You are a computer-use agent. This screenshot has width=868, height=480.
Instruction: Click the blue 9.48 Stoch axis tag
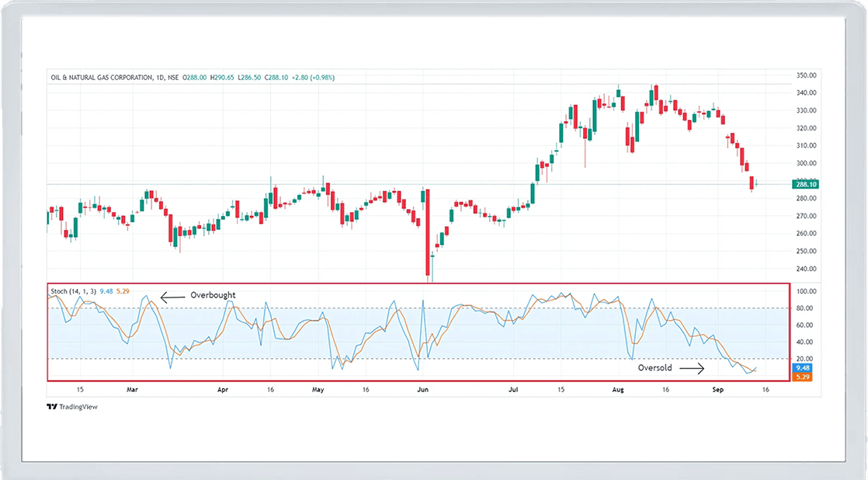tap(800, 368)
